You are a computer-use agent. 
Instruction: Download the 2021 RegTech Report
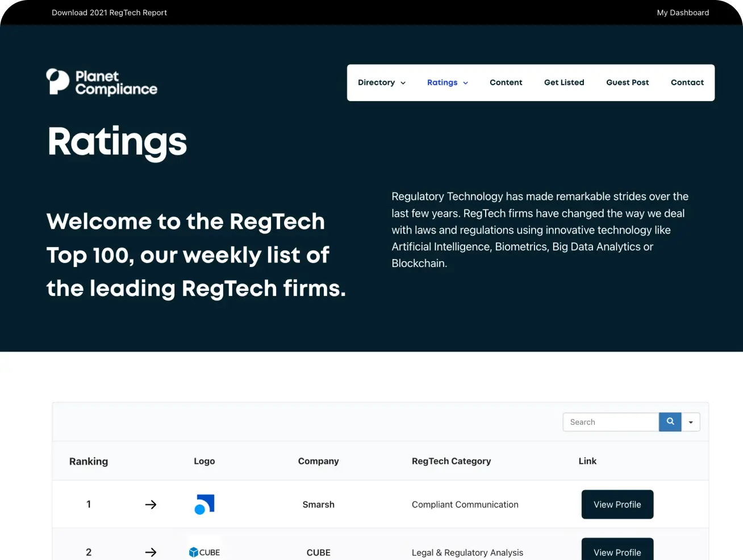pyautogui.click(x=109, y=12)
